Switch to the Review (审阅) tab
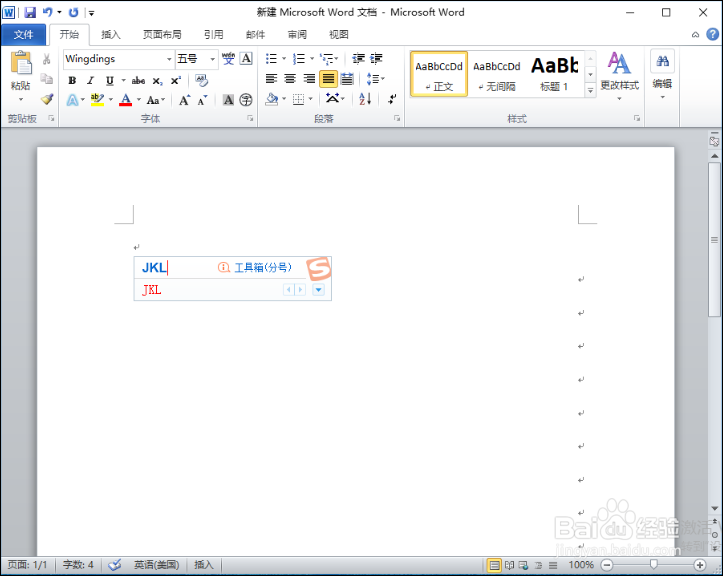Screen dimensions: 723x576 297,35
